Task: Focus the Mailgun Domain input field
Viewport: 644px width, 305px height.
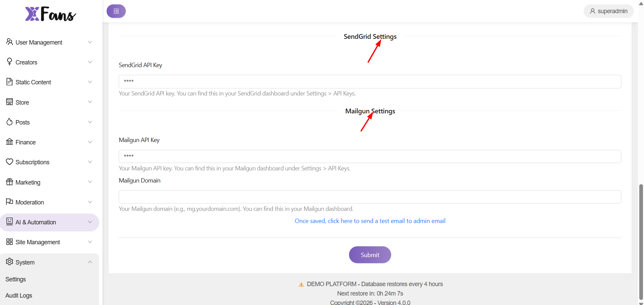Action: pos(370,197)
